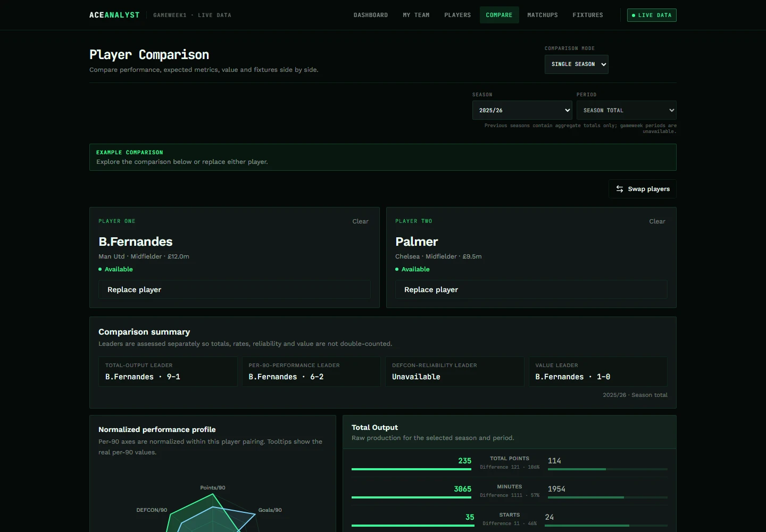Click the Palmer player name heading
766x532 pixels.
point(417,242)
